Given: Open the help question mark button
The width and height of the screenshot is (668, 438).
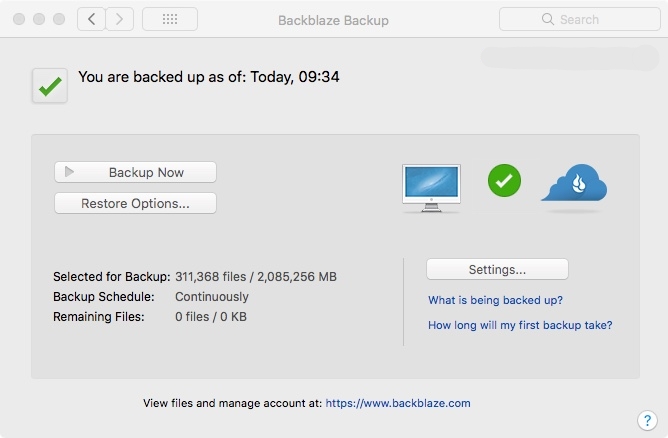Looking at the screenshot, I should (x=647, y=421).
